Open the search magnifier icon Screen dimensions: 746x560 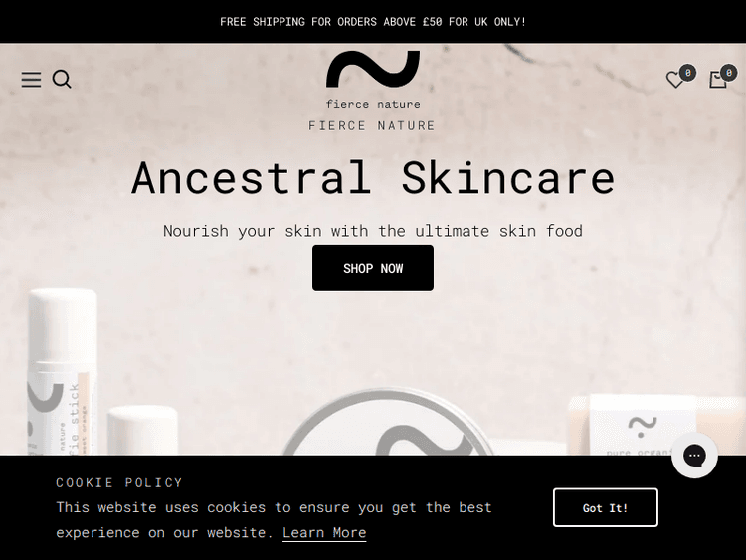coord(62,79)
